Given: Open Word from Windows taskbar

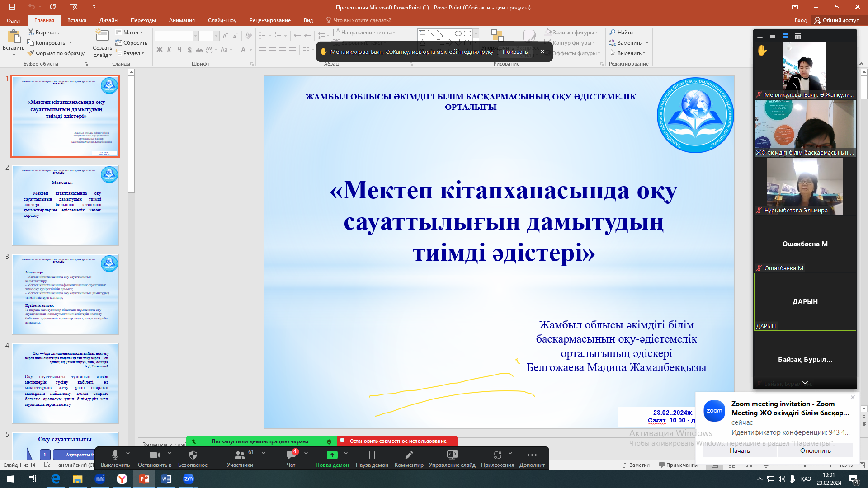Looking at the screenshot, I should [166, 479].
